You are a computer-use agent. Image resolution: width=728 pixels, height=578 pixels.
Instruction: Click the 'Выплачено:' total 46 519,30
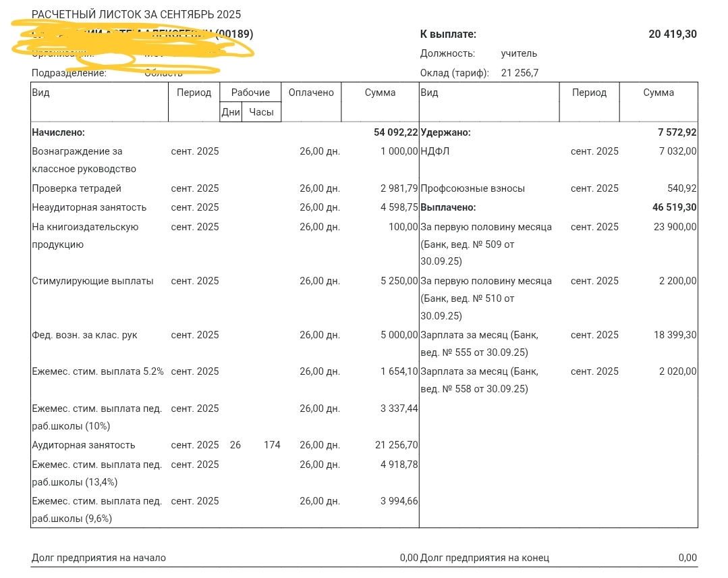[x=675, y=207]
